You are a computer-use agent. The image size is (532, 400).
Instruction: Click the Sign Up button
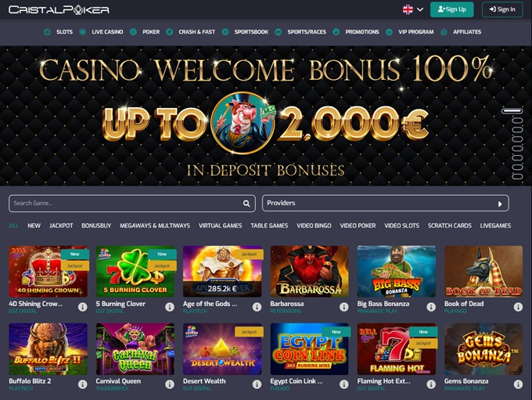click(x=452, y=9)
